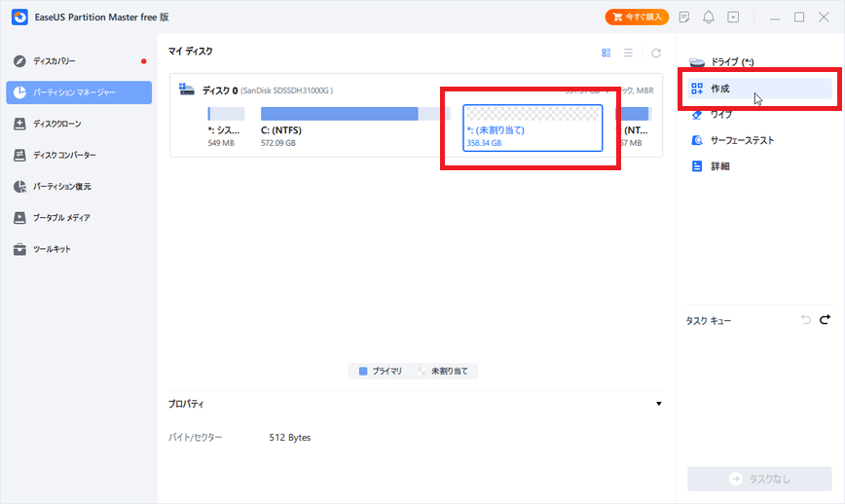Open ディスククローン in the sidebar
This screenshot has height=504, width=845.
click(56, 124)
